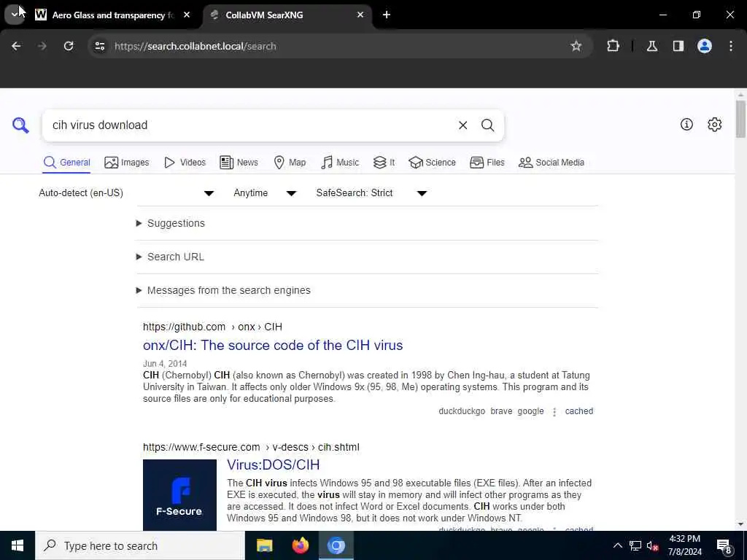
Task: Launch Firefox from the taskbar
Action: coord(300,545)
